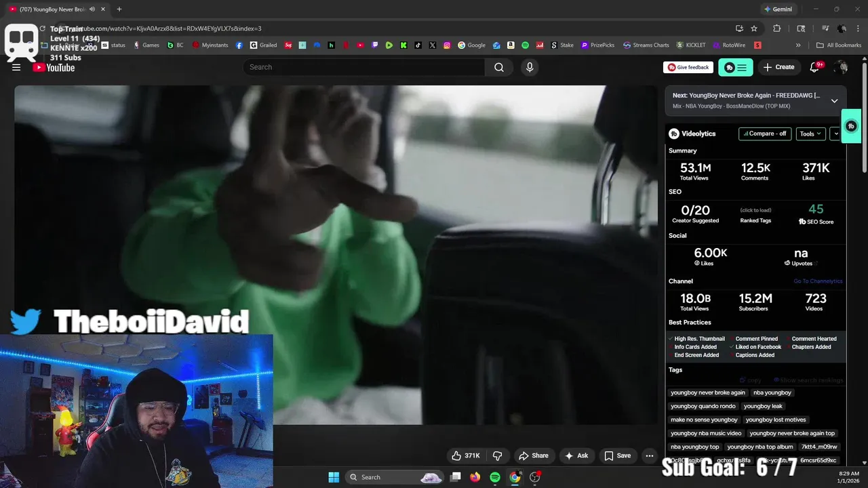Click the 'make no sense youngboy' tag
This screenshot has width=868, height=488.
(x=704, y=420)
